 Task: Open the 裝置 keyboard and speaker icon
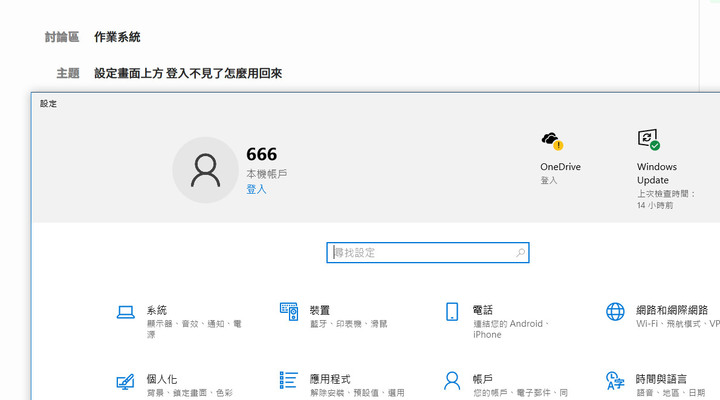point(289,311)
